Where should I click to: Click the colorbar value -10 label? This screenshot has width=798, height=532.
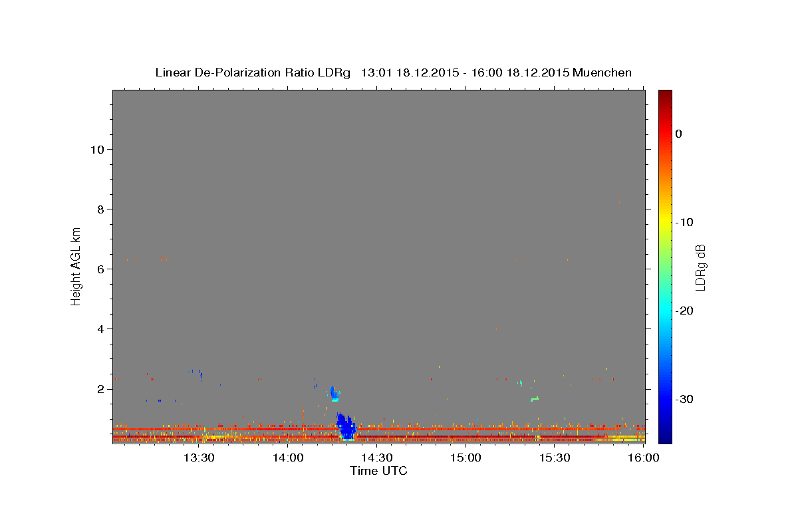[x=685, y=222]
